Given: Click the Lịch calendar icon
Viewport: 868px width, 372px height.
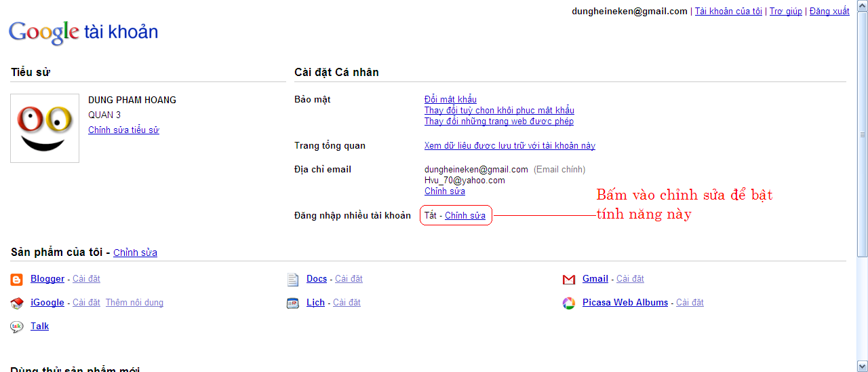Looking at the screenshot, I should click(x=293, y=303).
